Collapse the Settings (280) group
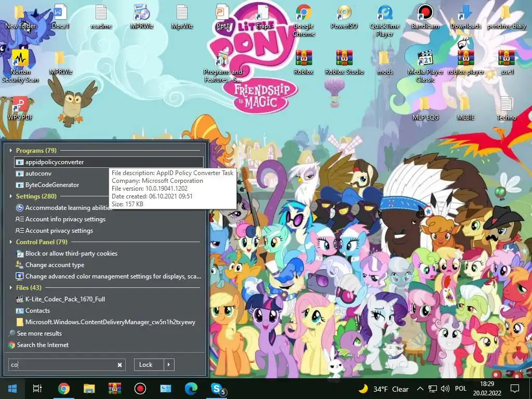 [10, 196]
